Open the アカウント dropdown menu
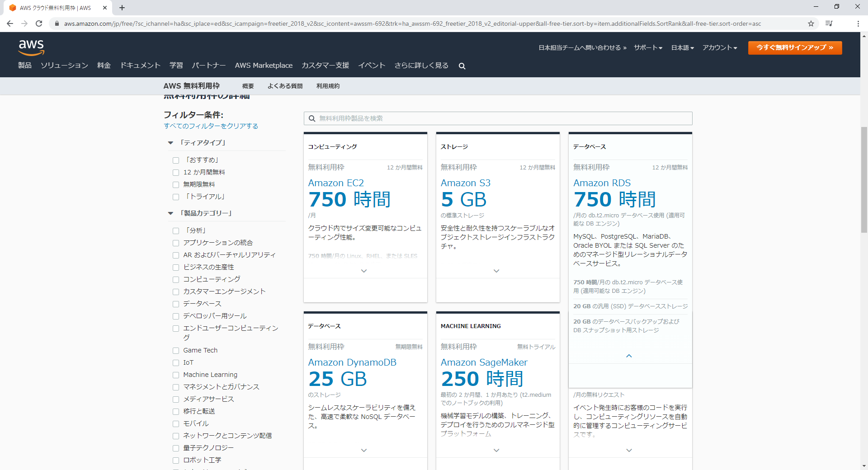The width and height of the screenshot is (868, 470). coord(720,47)
